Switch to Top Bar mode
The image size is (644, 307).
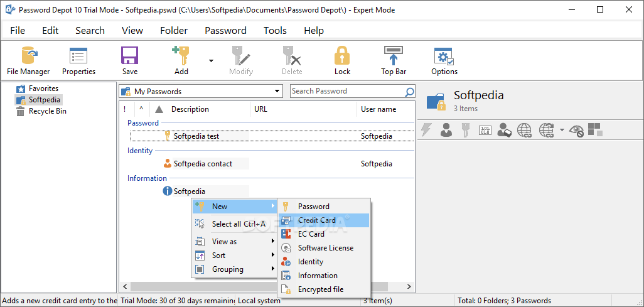point(394,61)
